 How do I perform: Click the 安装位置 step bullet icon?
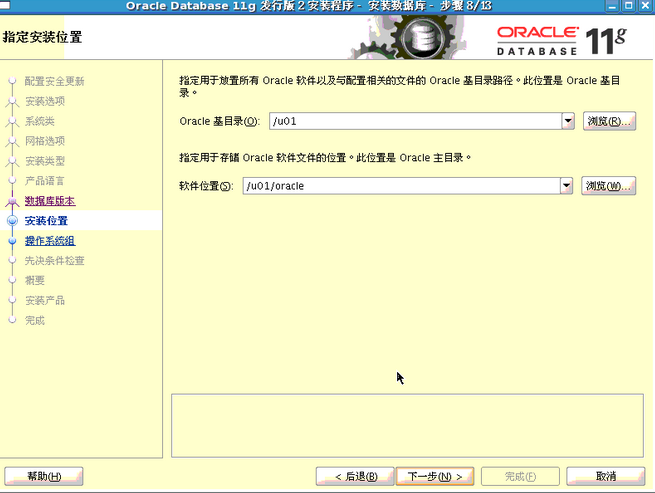click(13, 221)
